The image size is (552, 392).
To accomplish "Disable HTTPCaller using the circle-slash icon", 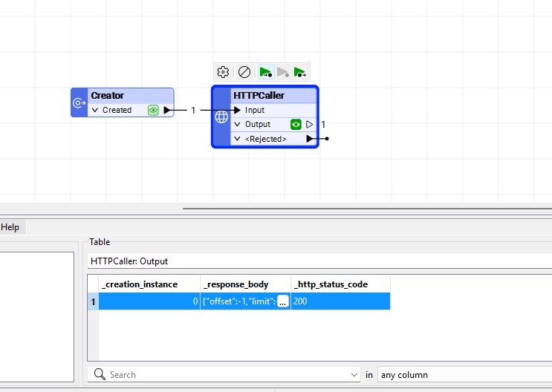I will coord(244,72).
